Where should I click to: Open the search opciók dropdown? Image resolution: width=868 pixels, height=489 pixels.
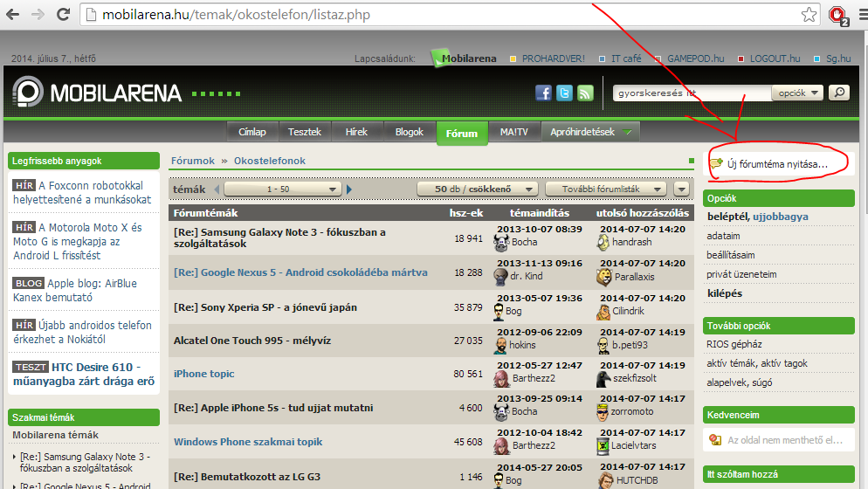(x=797, y=93)
